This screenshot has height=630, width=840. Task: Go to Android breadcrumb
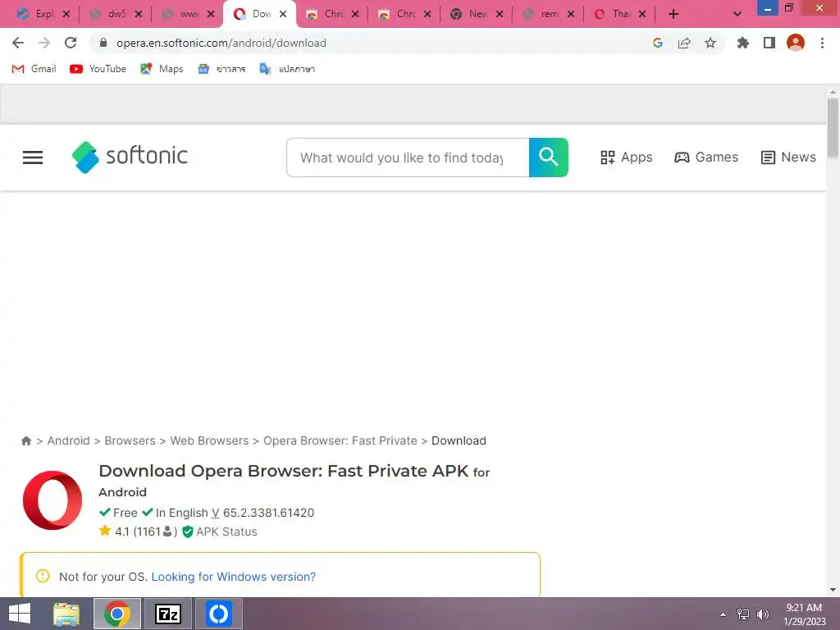click(x=69, y=441)
